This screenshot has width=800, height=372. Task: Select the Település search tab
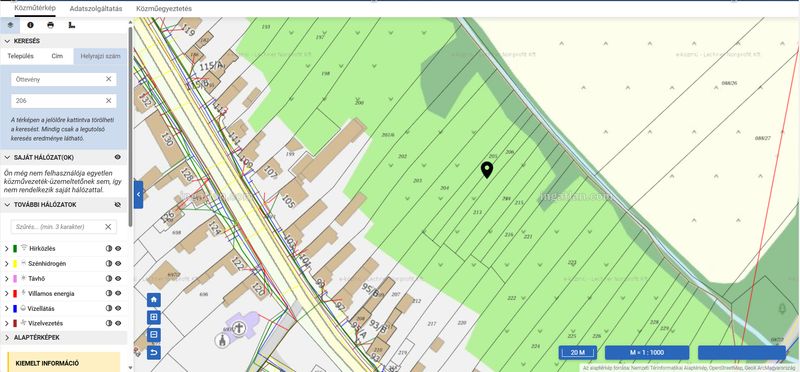click(x=20, y=56)
